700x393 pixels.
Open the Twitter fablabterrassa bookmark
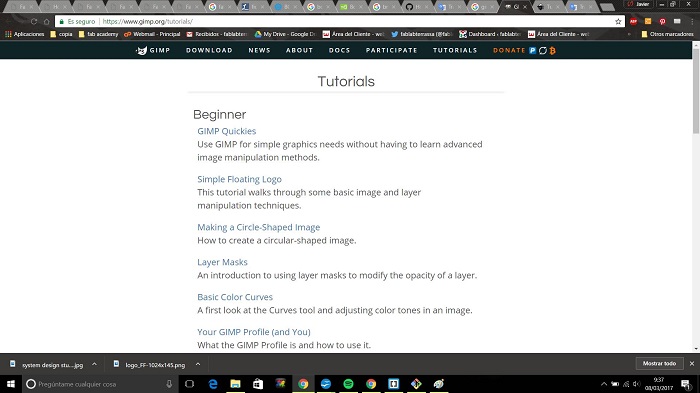(x=422, y=34)
